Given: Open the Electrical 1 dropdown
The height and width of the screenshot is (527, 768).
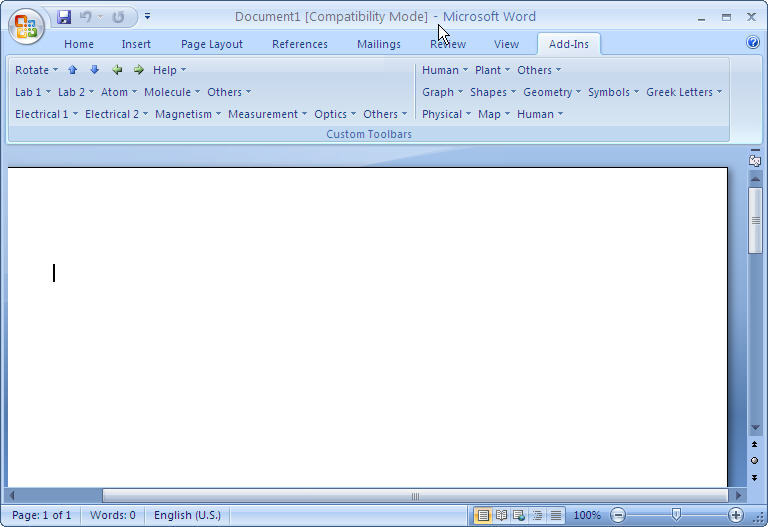Looking at the screenshot, I should click(x=46, y=114).
